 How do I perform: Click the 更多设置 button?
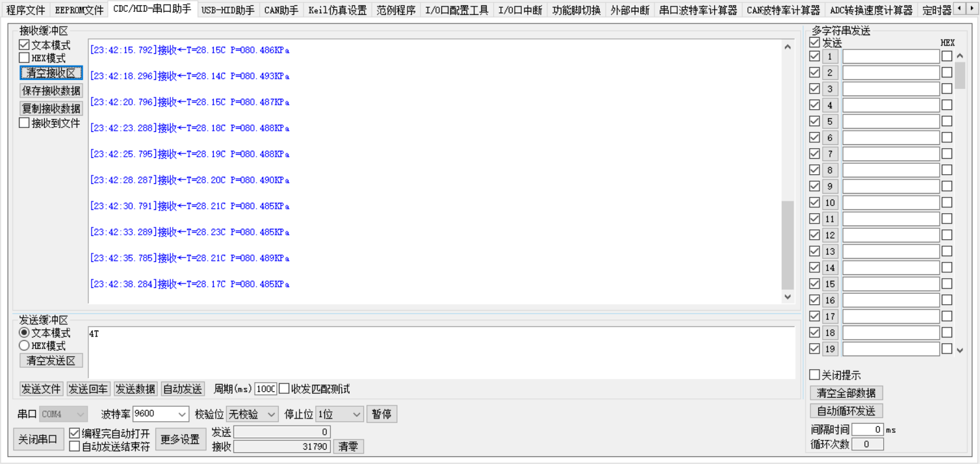coord(180,439)
